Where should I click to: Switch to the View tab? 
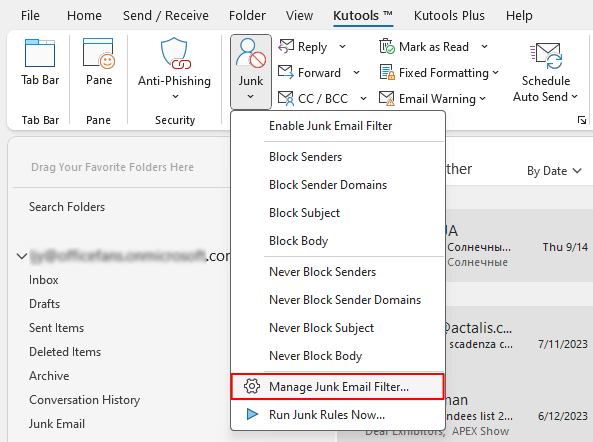(x=299, y=16)
